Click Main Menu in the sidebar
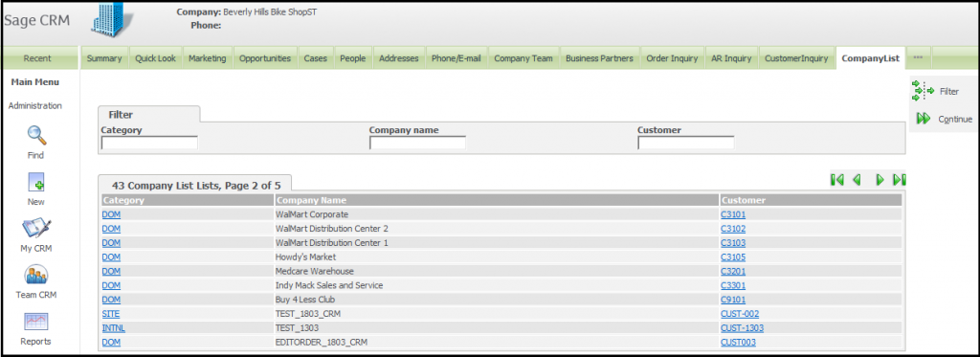The image size is (980, 357). (x=35, y=82)
